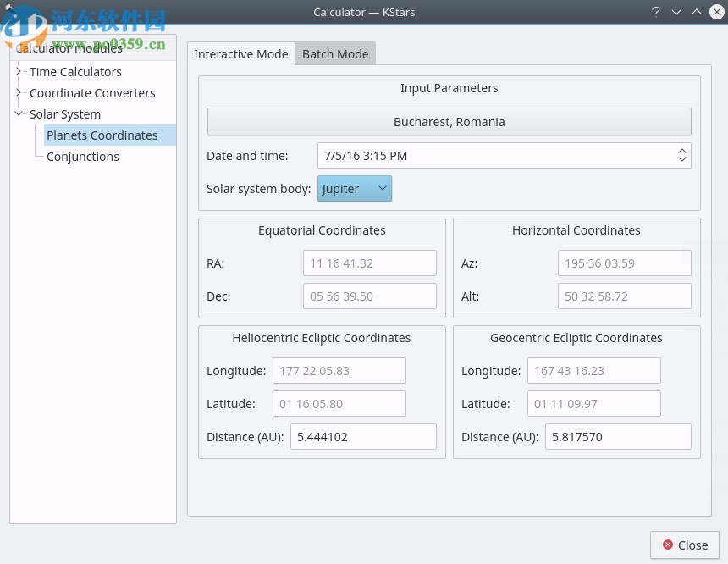Click the Heliocentric Longitude field

point(339,370)
